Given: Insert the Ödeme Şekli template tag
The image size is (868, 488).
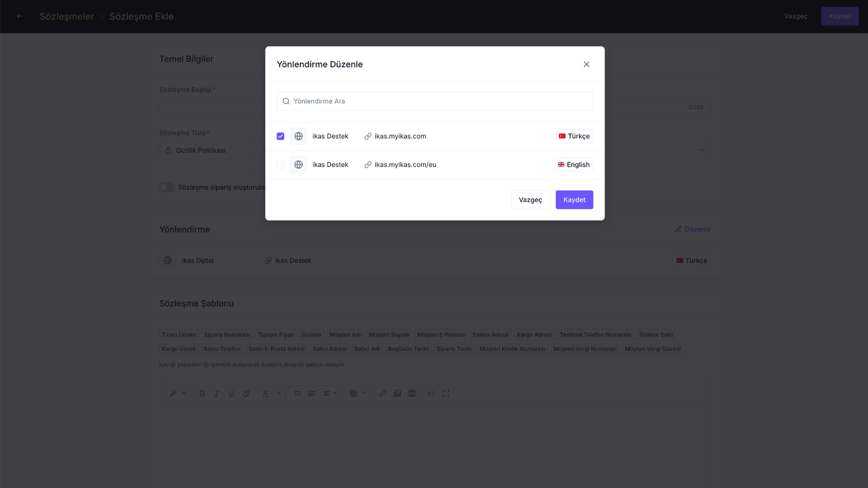Looking at the screenshot, I should (x=656, y=335).
